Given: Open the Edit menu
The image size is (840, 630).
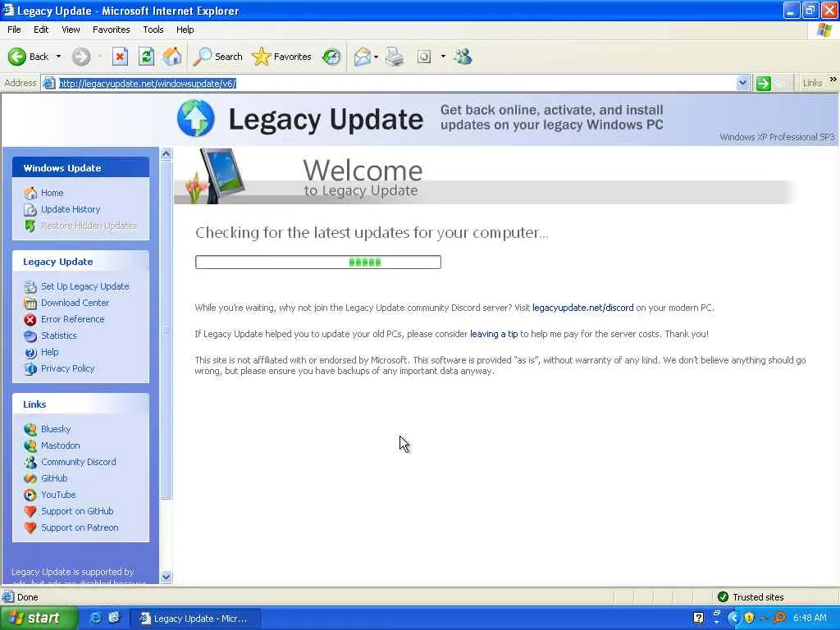Looking at the screenshot, I should click(41, 30).
